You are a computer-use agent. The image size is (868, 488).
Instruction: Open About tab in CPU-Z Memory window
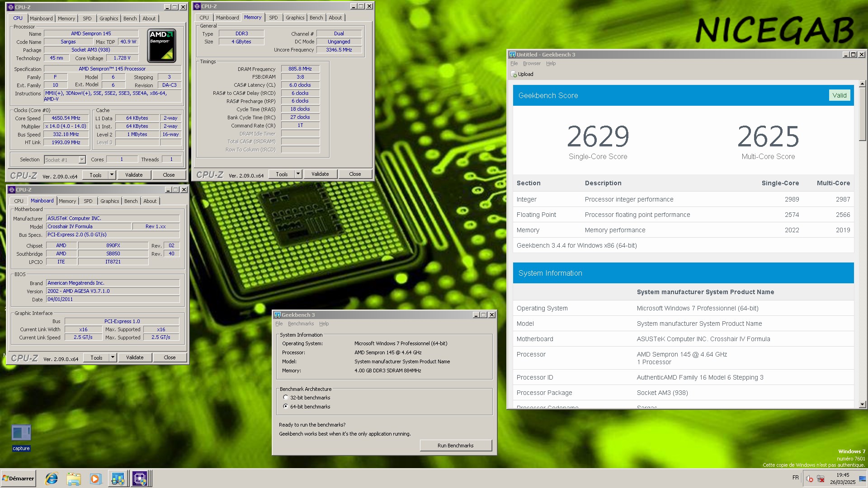click(x=335, y=18)
